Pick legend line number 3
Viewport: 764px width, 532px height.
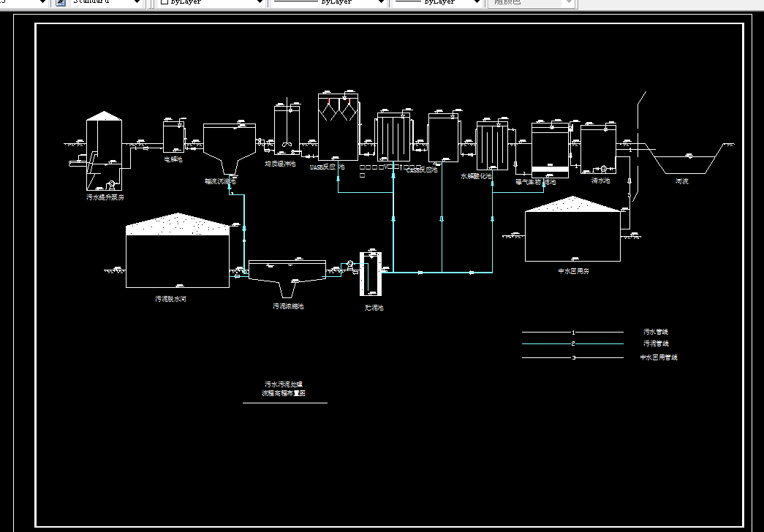pos(572,357)
